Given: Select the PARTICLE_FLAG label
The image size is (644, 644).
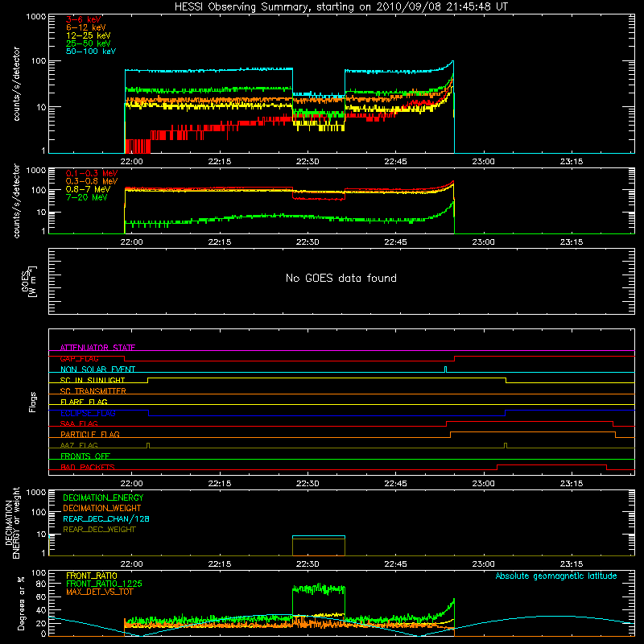Looking at the screenshot, I should coord(90,434).
